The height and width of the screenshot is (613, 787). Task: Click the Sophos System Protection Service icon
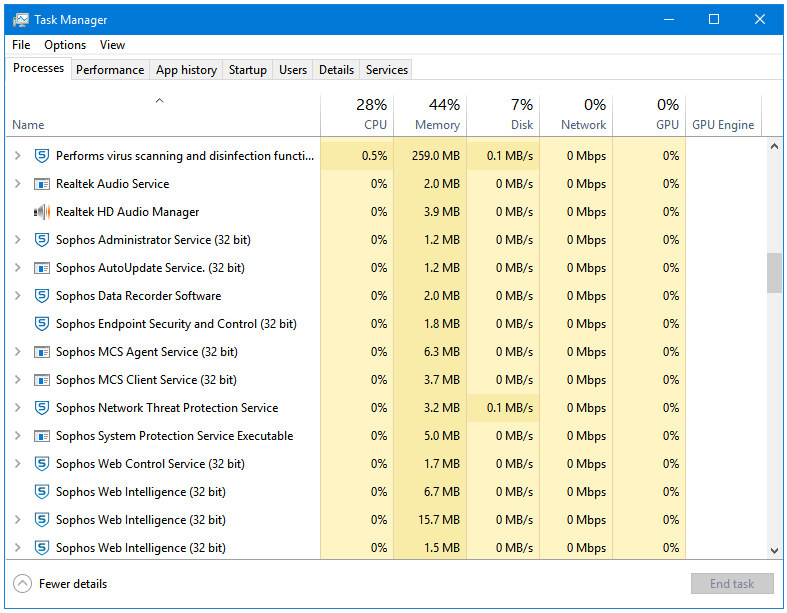(x=42, y=436)
